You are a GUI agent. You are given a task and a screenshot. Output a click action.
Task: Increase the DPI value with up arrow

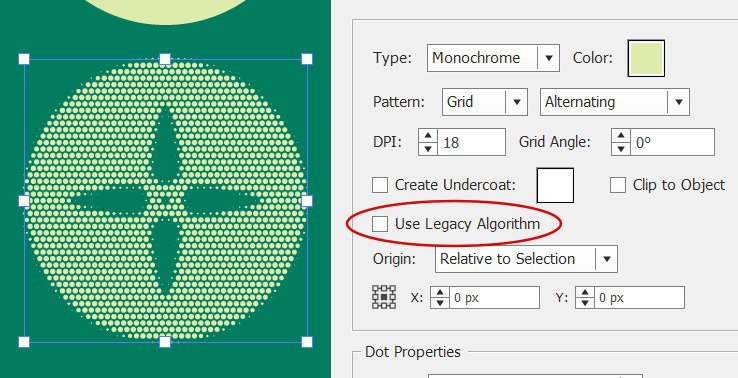coord(427,136)
